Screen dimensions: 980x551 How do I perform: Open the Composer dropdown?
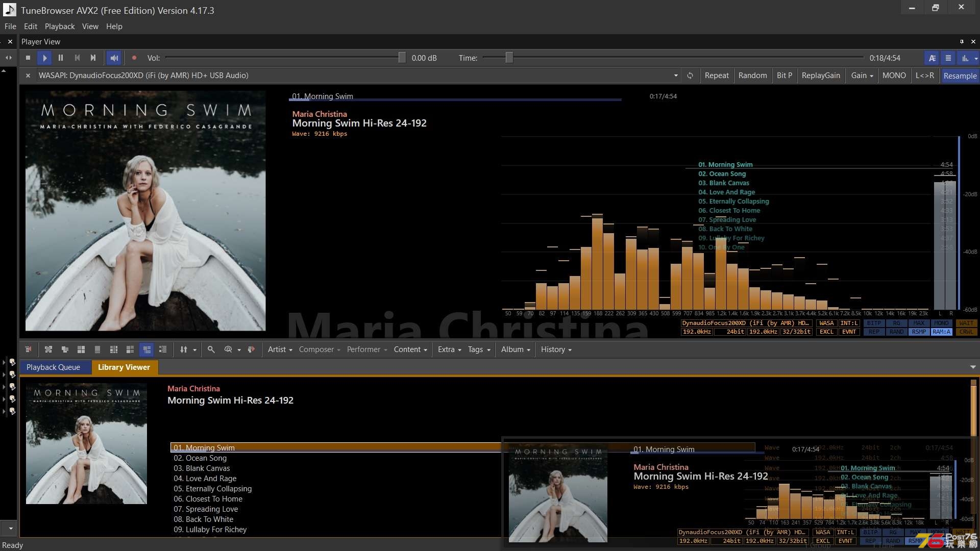[x=320, y=349]
